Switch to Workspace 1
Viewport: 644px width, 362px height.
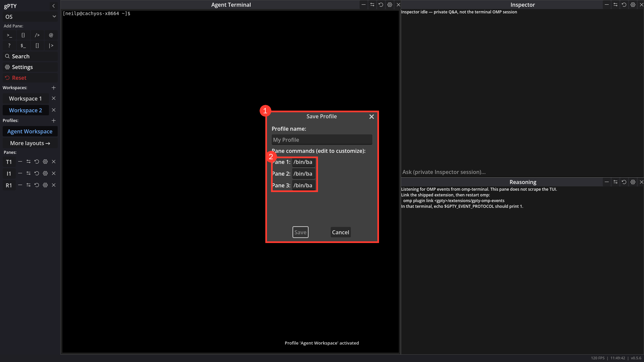25,99
